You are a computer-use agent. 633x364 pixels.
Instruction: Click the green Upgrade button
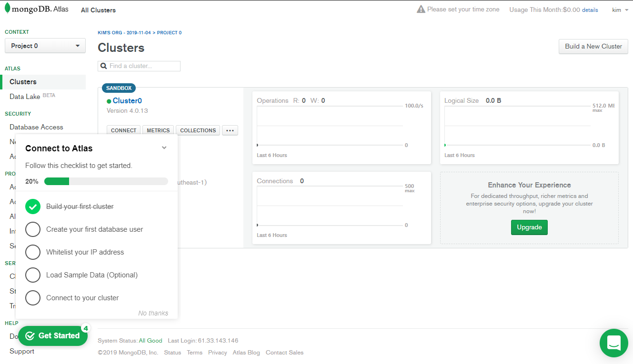tap(529, 227)
